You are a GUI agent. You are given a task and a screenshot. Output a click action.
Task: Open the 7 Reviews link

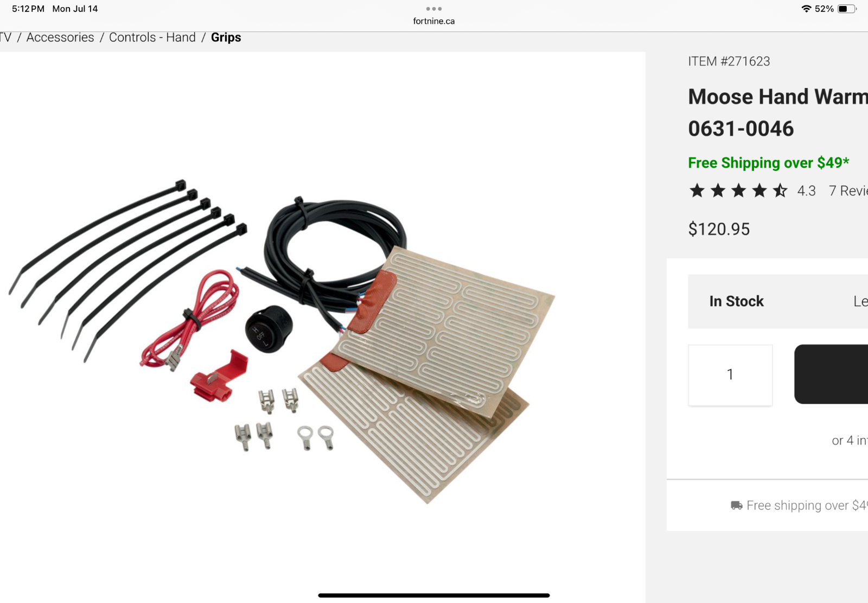click(x=848, y=191)
